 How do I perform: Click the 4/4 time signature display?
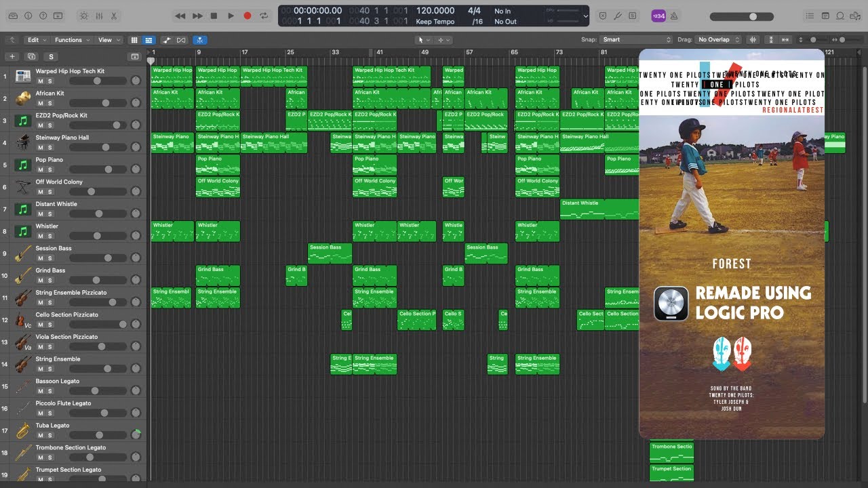[474, 11]
